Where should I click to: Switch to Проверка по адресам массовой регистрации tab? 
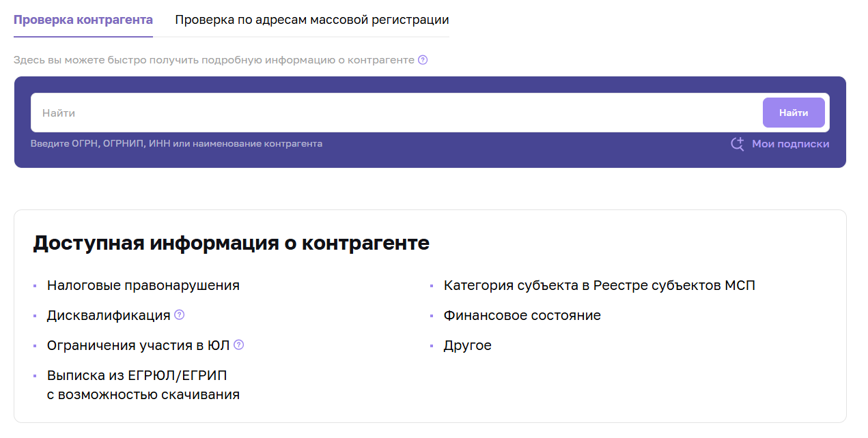coord(312,20)
